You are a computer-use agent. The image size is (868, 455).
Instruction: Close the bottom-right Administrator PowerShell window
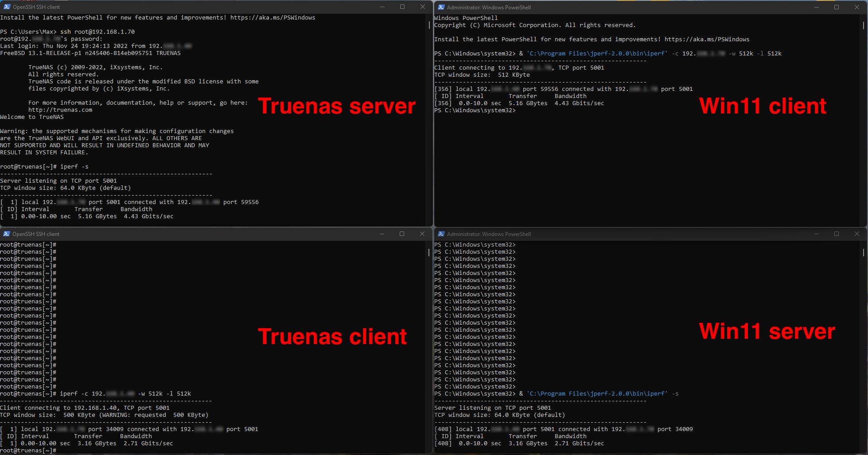857,234
